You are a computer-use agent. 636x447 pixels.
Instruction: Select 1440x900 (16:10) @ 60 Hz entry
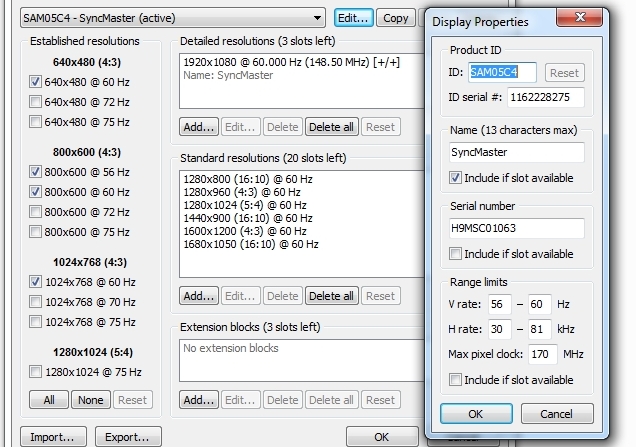(248, 218)
